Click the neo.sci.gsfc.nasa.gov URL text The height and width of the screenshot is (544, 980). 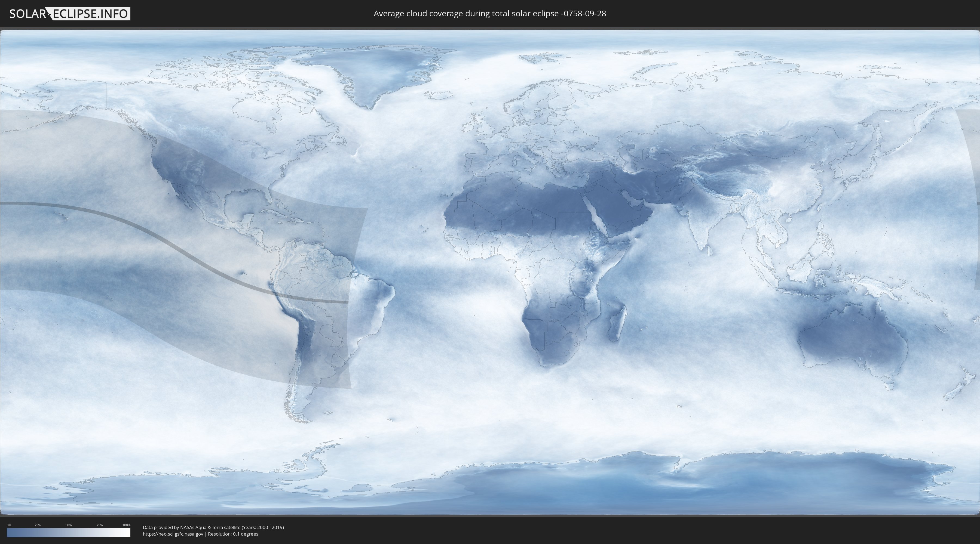pyautogui.click(x=173, y=534)
